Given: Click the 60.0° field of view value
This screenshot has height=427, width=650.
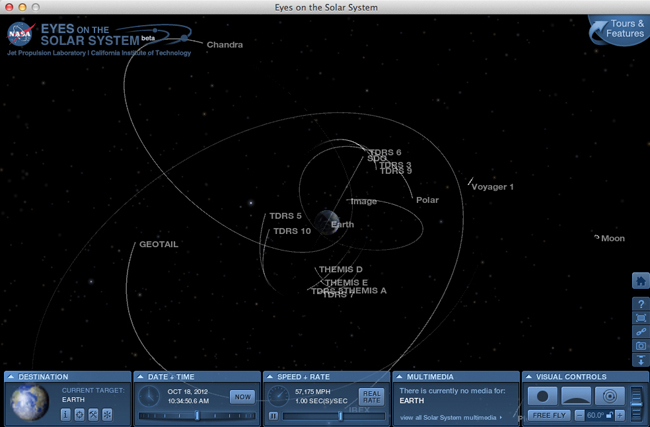Looking at the screenshot, I should click(595, 415).
